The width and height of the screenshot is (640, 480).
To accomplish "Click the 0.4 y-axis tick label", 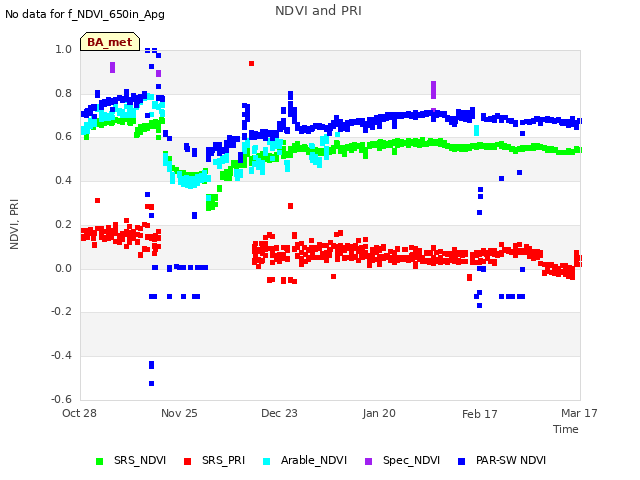I will 64,180.
